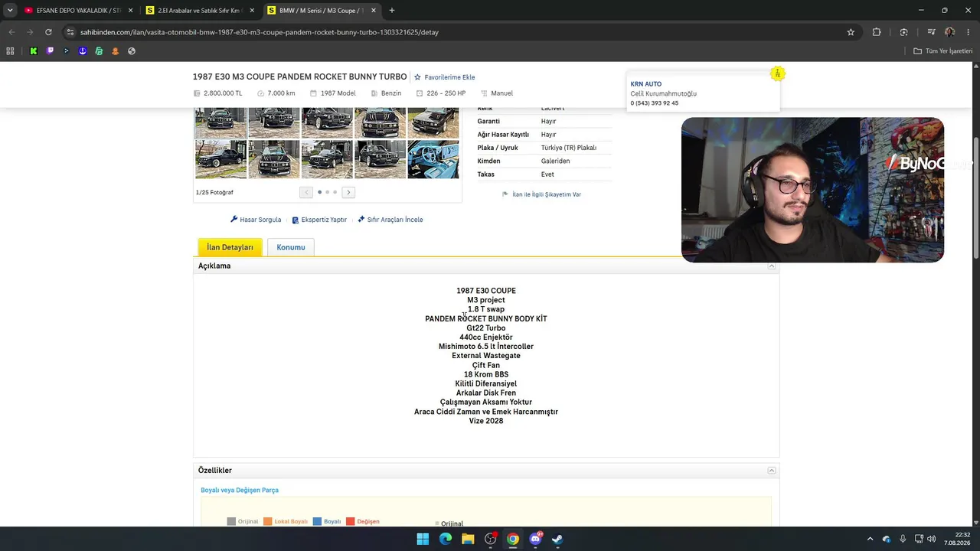Show hidden system tray icons
Image resolution: width=980 pixels, height=551 pixels.
point(870,539)
